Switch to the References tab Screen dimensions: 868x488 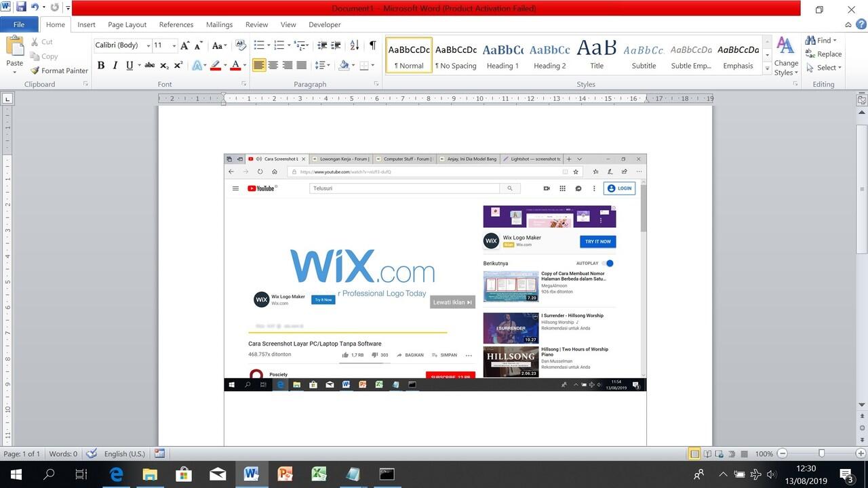[176, 24]
